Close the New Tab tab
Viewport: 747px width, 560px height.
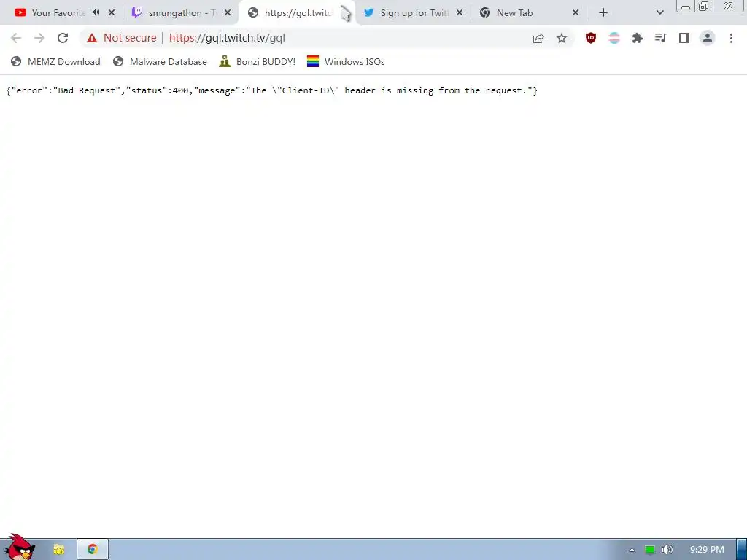[x=576, y=13]
